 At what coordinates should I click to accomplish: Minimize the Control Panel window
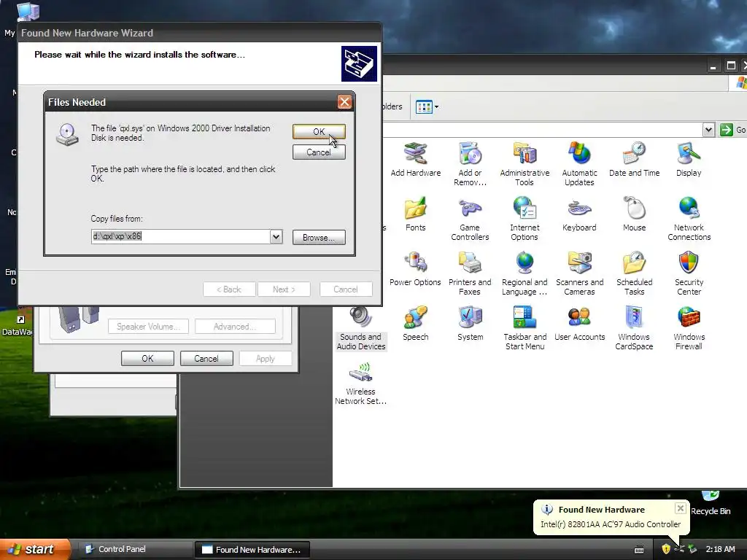coord(713,65)
